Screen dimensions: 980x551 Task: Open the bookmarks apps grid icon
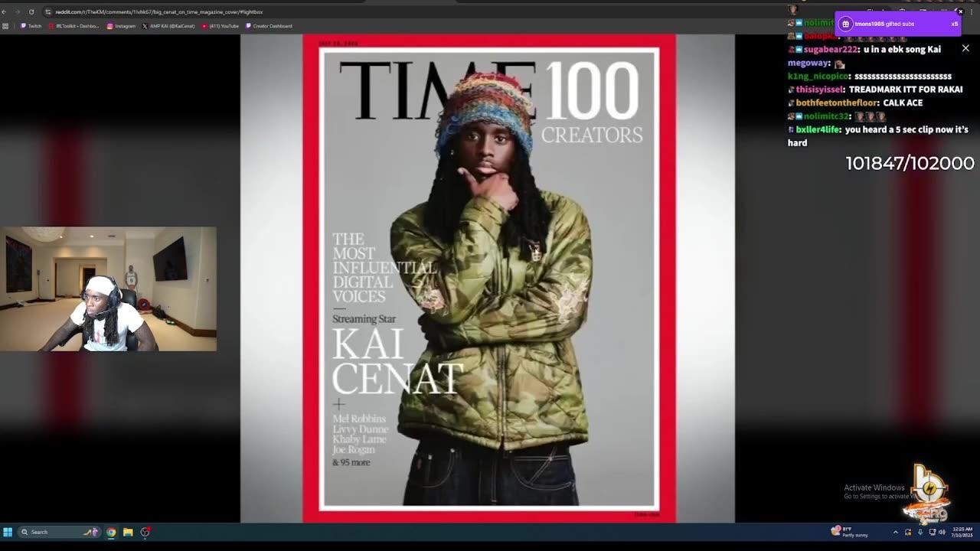click(x=5, y=26)
